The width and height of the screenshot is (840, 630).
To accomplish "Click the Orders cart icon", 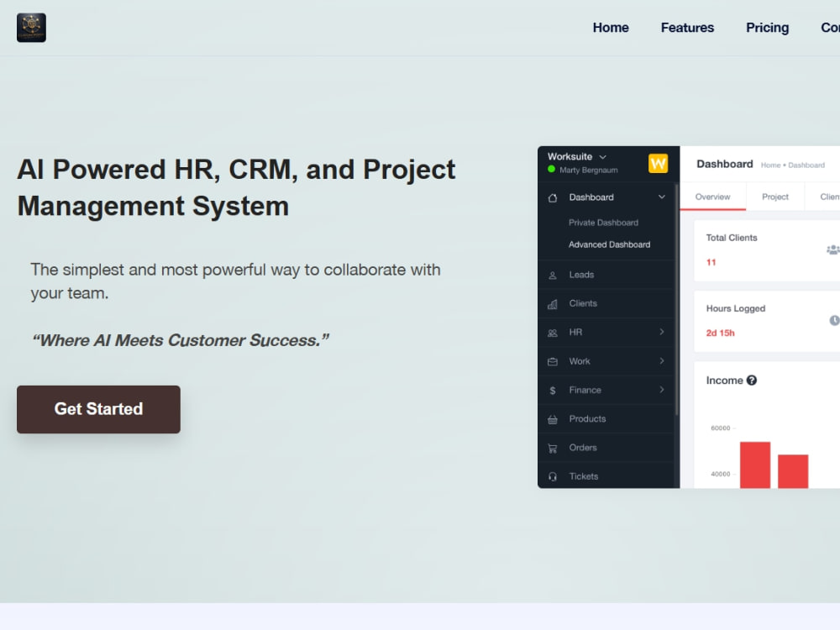I will coord(553,449).
